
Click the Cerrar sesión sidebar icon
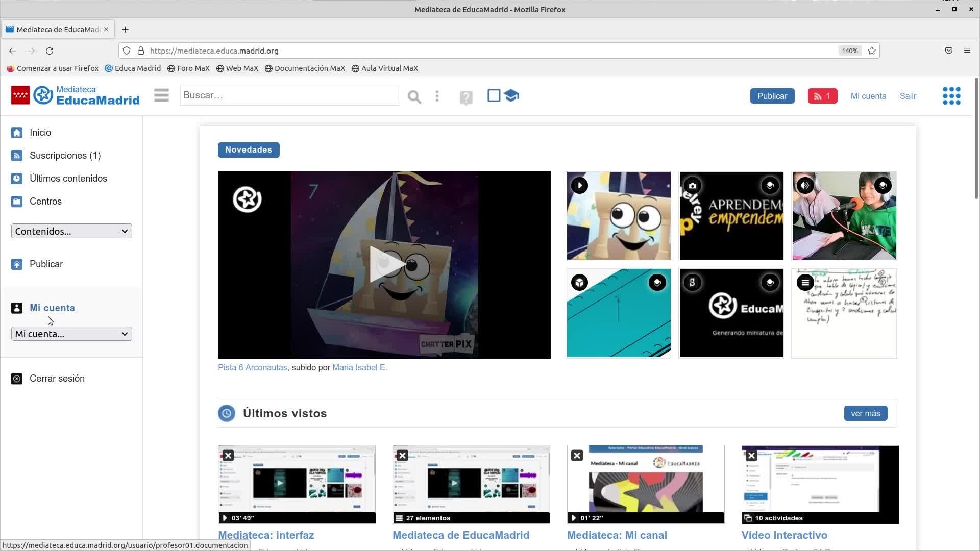click(x=17, y=379)
